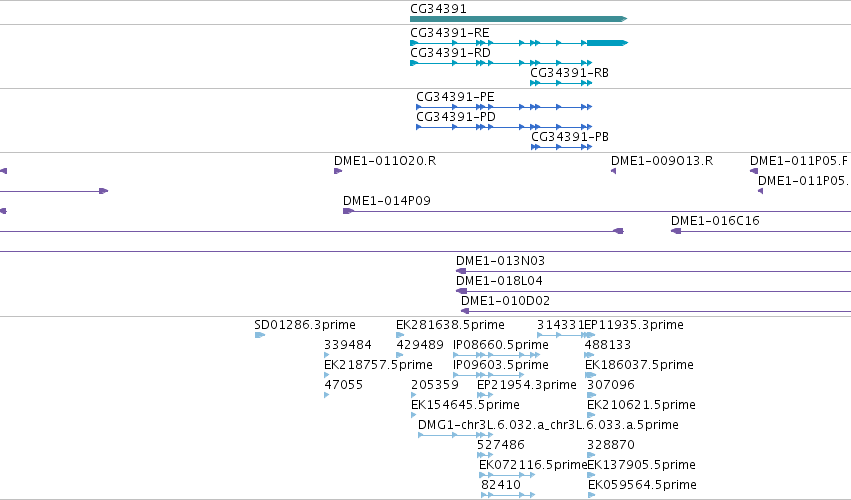This screenshot has width=851, height=500.
Task: Select EST 328870
Action: pyautogui.click(x=611, y=446)
